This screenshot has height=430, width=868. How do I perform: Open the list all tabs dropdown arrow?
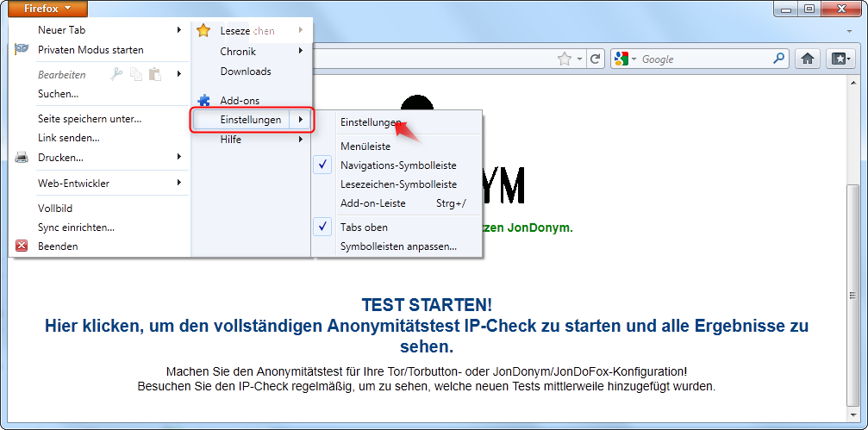849,30
